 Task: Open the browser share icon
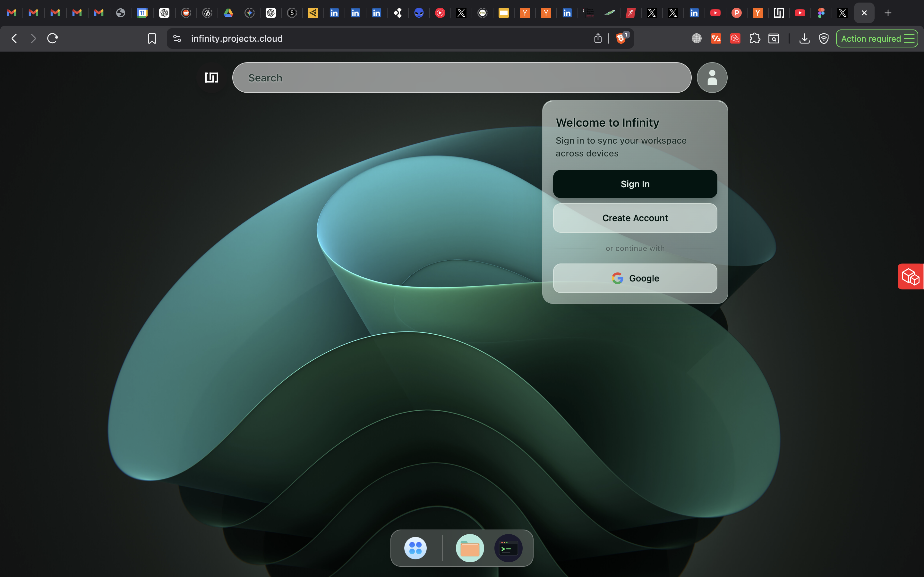pyautogui.click(x=598, y=38)
